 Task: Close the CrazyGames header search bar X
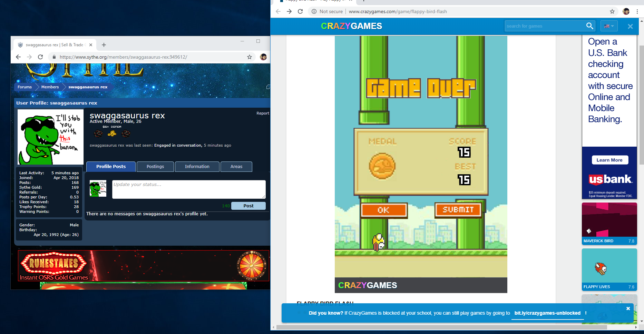[x=630, y=26]
